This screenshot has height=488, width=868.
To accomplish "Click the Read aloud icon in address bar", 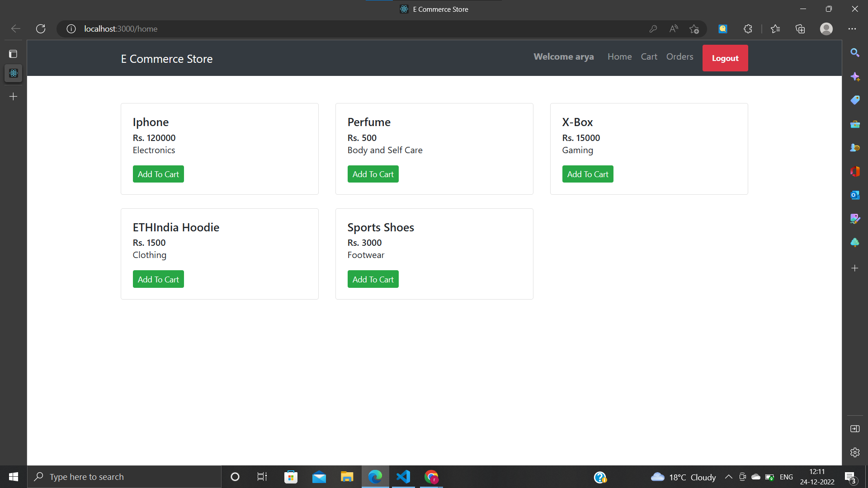I will [673, 28].
